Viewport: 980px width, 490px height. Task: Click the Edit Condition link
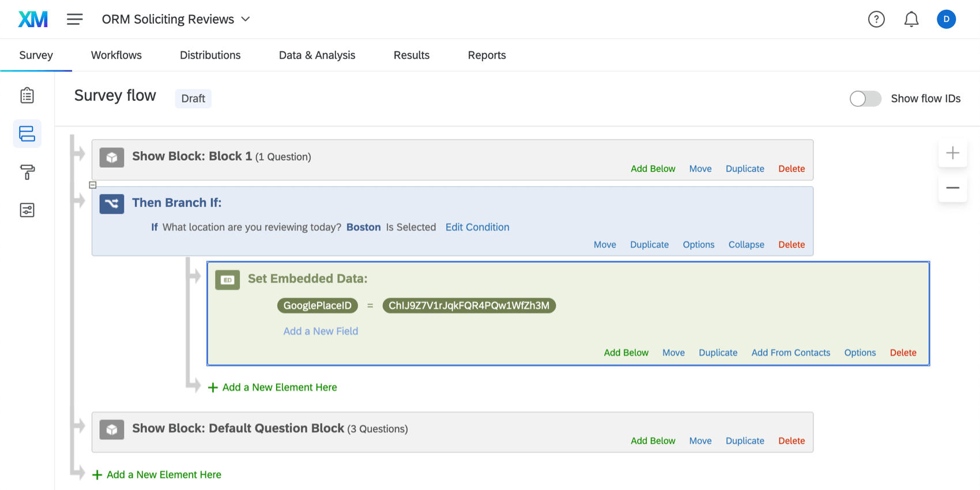(477, 227)
